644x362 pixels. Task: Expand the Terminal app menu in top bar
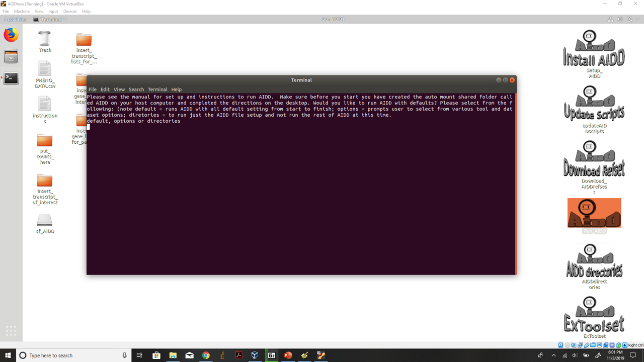click(50, 19)
